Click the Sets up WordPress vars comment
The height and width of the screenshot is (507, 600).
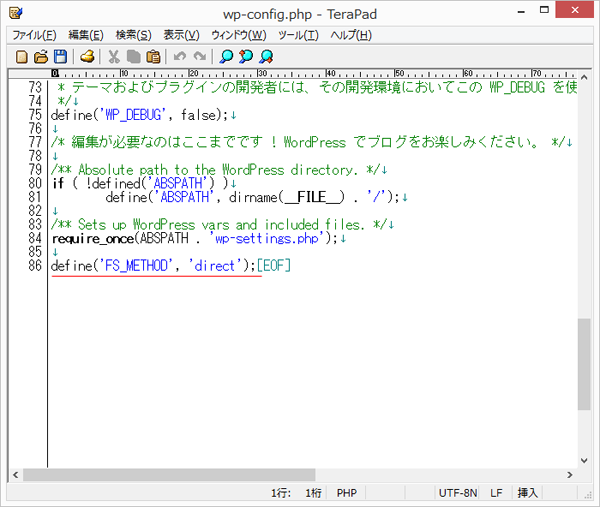coord(220,225)
